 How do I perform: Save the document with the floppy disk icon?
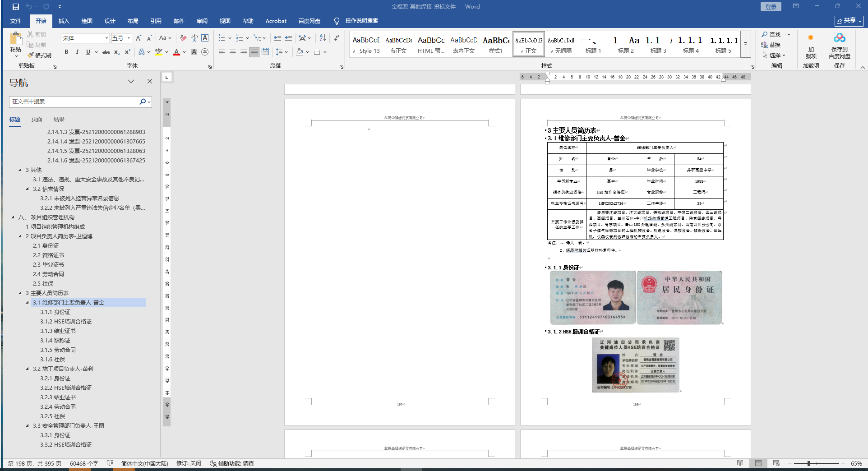coord(16,7)
